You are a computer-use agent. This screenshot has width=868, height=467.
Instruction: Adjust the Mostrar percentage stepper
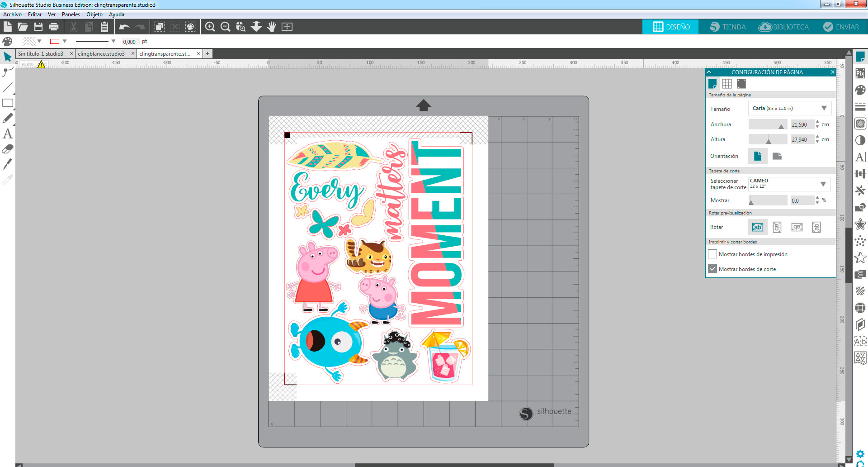(817, 200)
